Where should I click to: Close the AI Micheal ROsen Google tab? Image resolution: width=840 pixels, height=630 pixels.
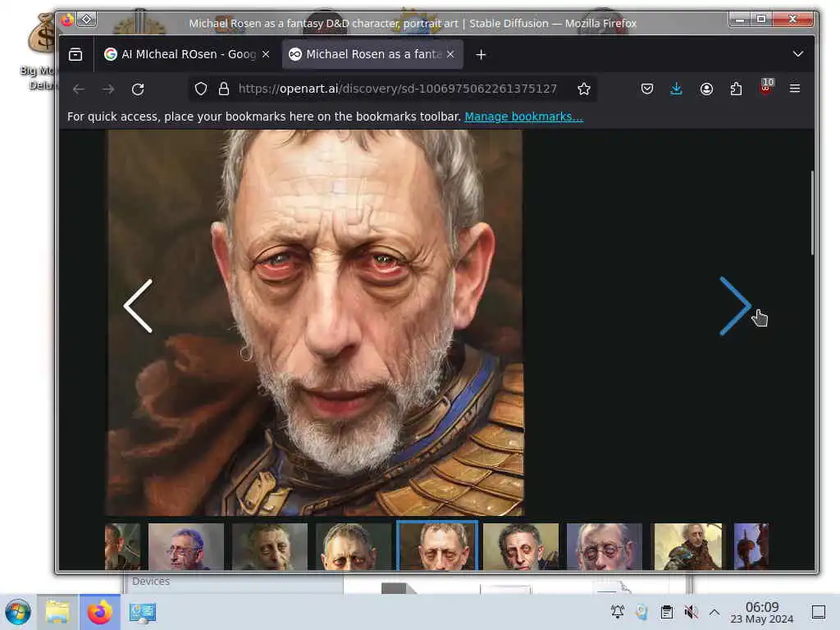[266, 54]
